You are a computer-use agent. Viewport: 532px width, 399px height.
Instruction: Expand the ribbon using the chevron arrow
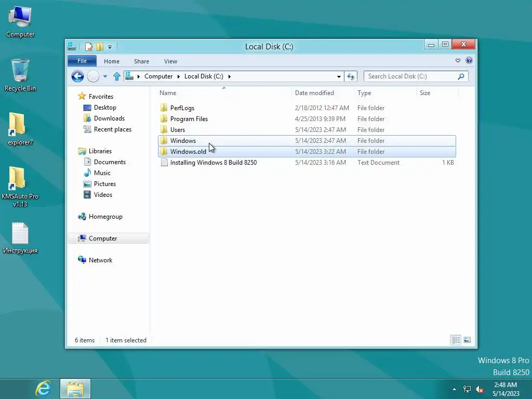(x=458, y=61)
